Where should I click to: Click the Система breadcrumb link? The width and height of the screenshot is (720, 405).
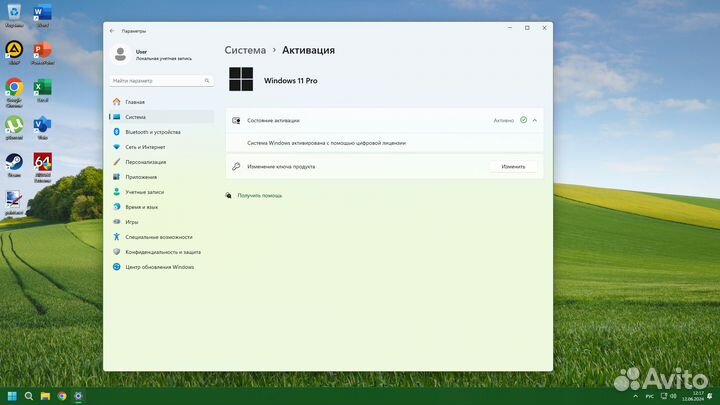245,50
